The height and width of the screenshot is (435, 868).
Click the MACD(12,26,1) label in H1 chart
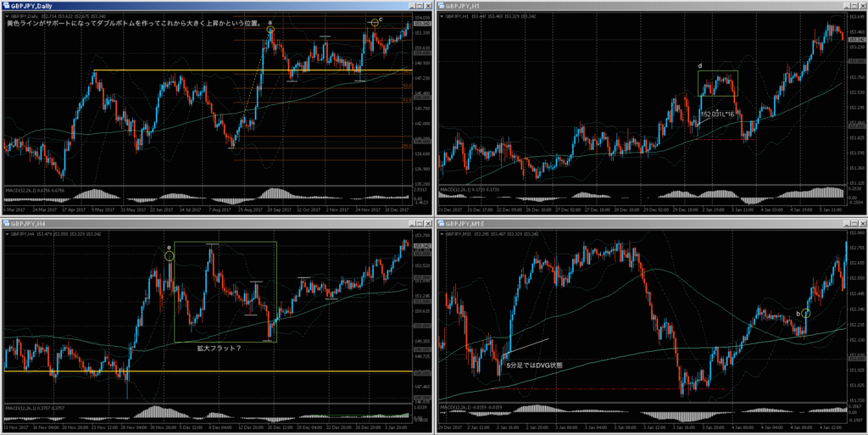click(454, 190)
